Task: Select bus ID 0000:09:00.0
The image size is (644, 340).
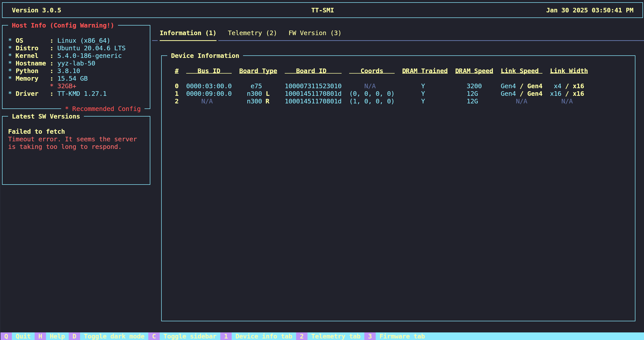Action: pyautogui.click(x=209, y=94)
